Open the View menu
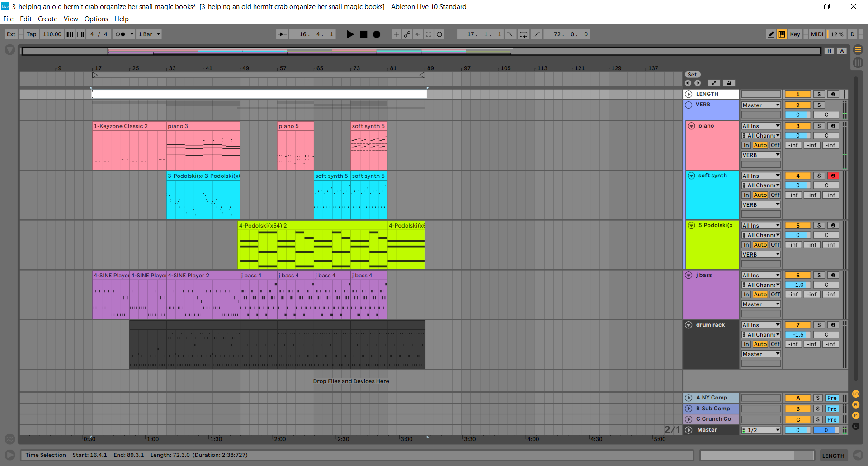This screenshot has height=466, width=868. point(71,19)
